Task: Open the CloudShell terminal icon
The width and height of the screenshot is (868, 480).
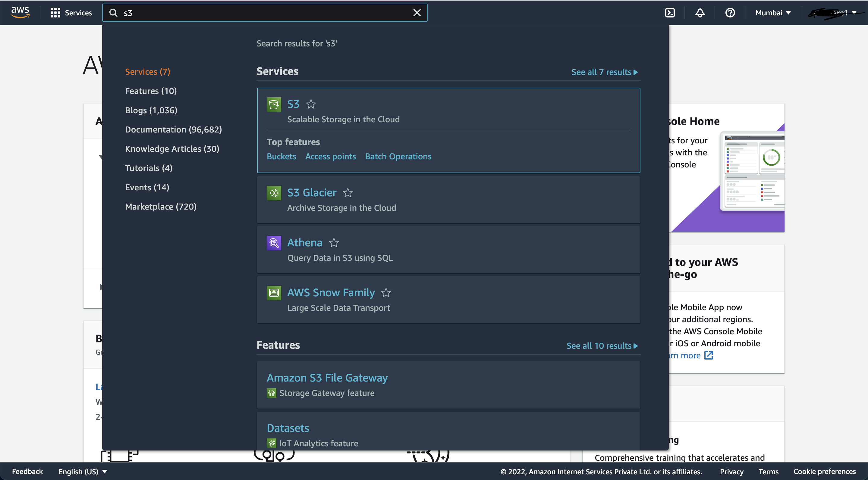Action: coord(670,13)
